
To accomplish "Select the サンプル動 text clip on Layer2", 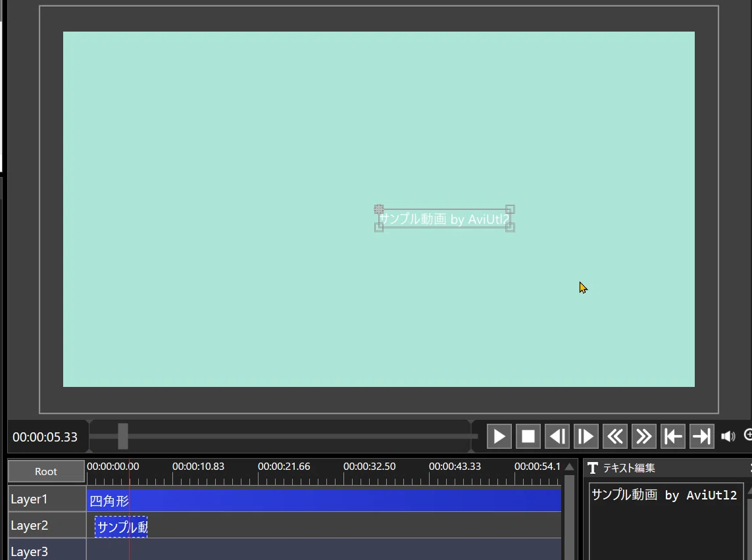I will [x=121, y=527].
